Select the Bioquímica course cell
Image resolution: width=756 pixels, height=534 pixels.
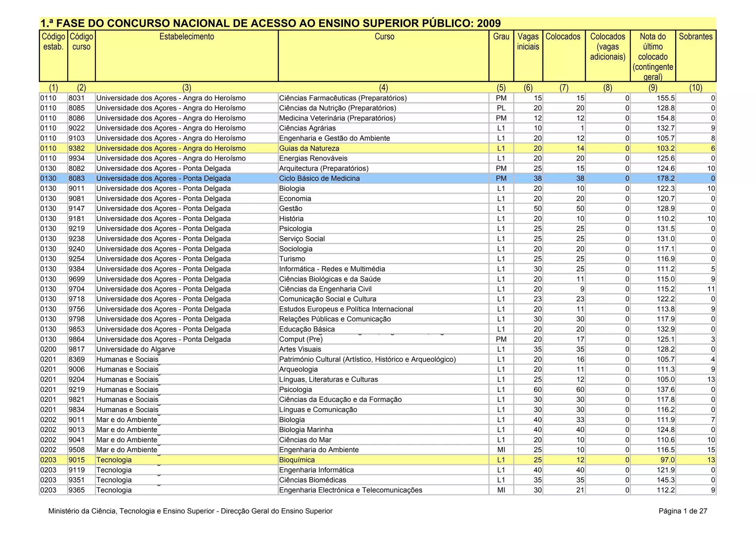(x=297, y=460)
